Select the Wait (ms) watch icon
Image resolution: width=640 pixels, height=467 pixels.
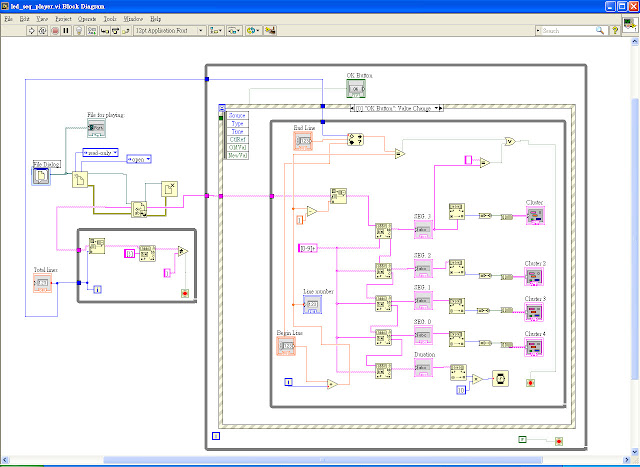pos(500,379)
